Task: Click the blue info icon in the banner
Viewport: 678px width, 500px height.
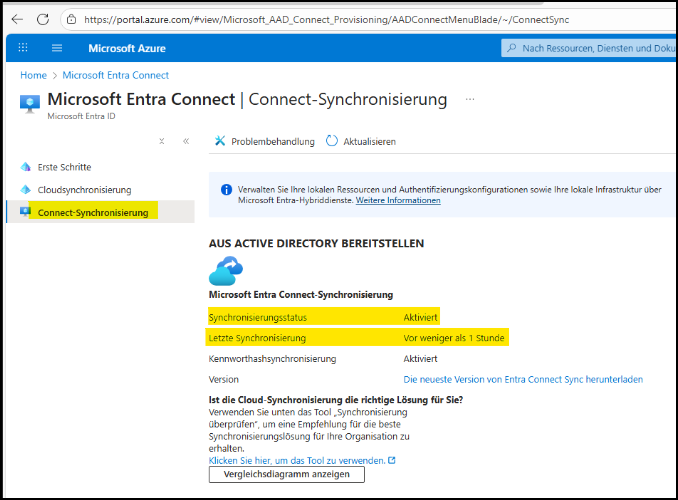Action: point(226,189)
